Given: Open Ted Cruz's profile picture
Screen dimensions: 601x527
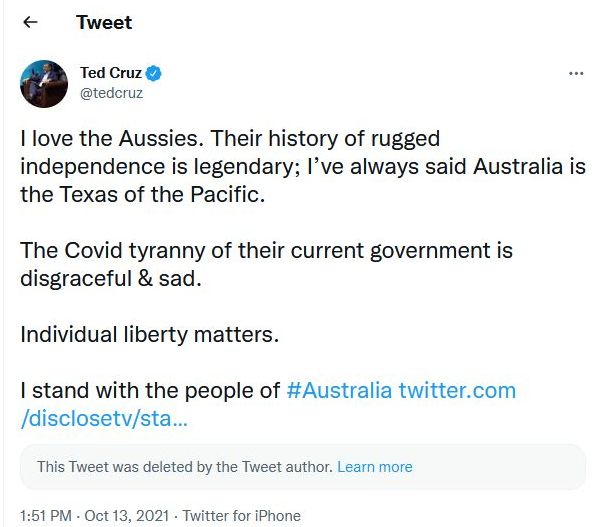Looking at the screenshot, I should tap(43, 83).
